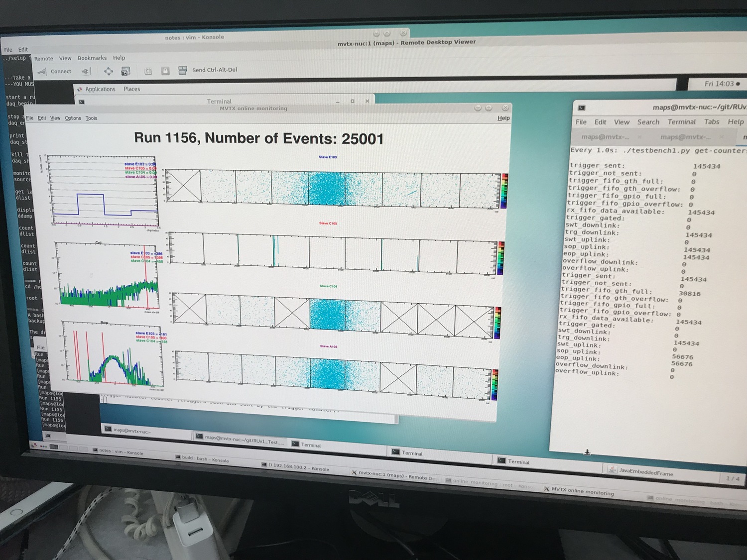Open View menu in maps@mvtx-nuc terminal
The image size is (747, 560).
point(622,122)
